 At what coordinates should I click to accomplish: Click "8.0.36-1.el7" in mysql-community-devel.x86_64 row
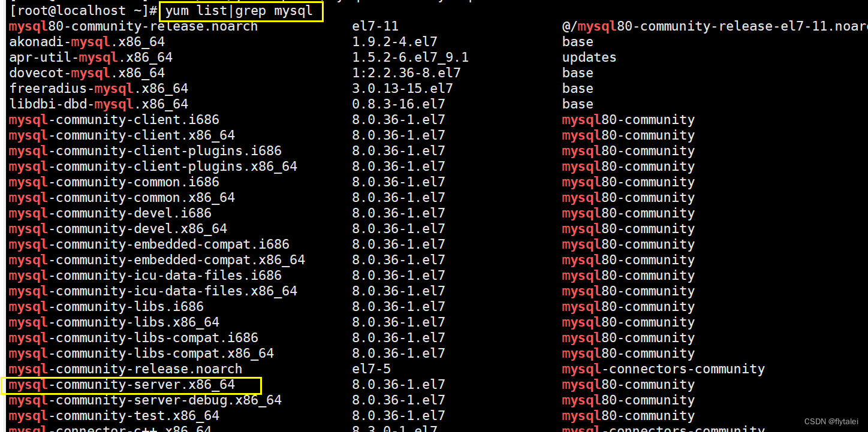pos(399,229)
